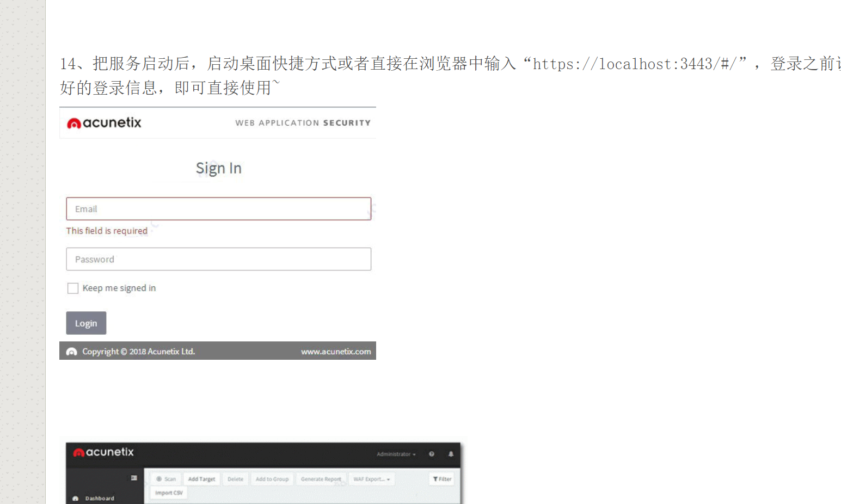The image size is (841, 504).
Task: Click Acunetix icon beside the copyright text
Action: tap(71, 352)
